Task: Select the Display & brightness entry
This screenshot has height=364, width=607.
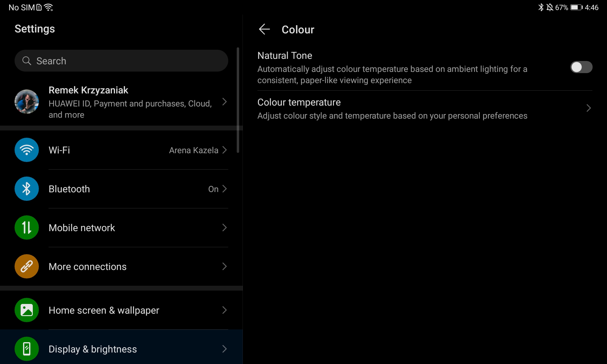Action: [x=121, y=349]
